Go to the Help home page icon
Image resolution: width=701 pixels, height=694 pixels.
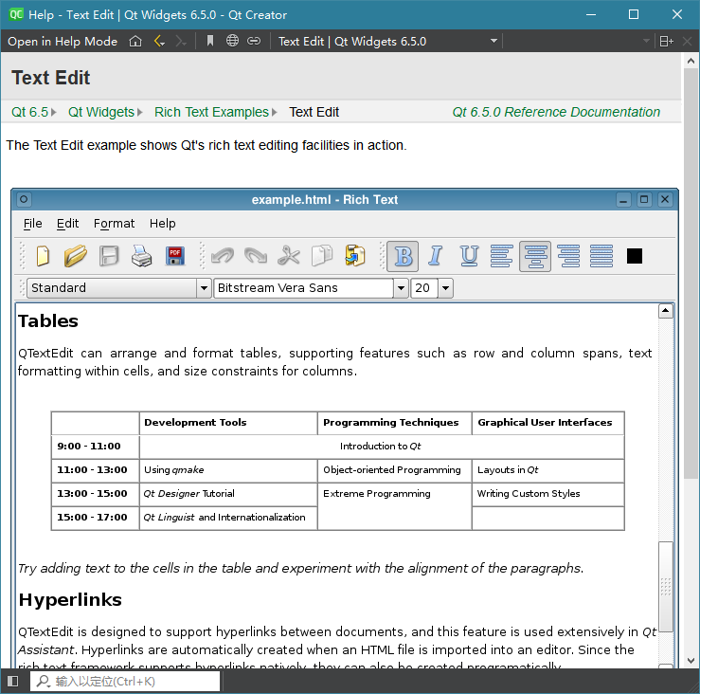tap(135, 41)
